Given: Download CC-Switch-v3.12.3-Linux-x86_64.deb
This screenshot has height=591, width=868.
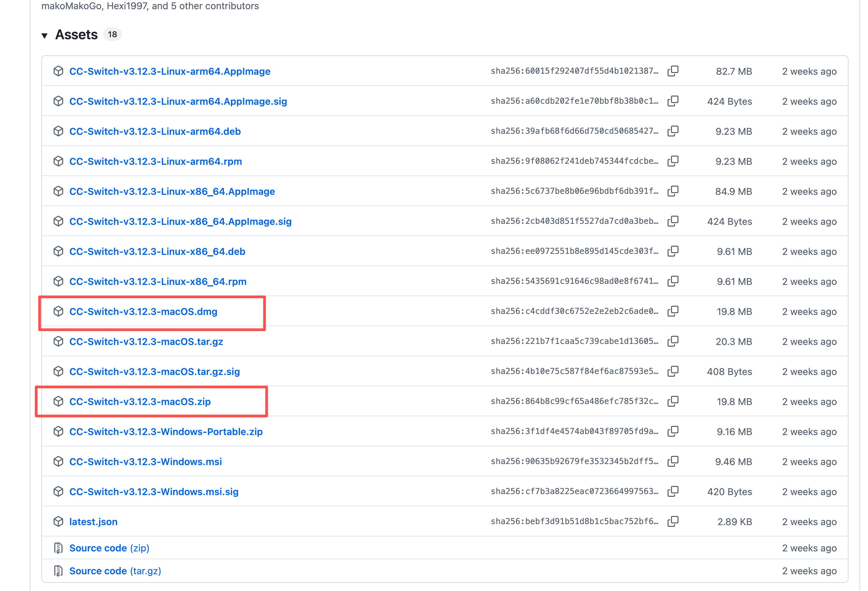Looking at the screenshot, I should tap(157, 251).
